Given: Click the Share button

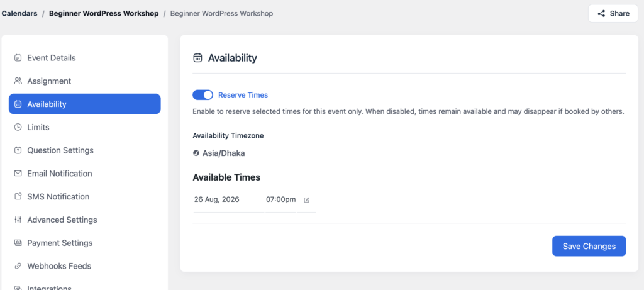Looking at the screenshot, I should coord(613,14).
